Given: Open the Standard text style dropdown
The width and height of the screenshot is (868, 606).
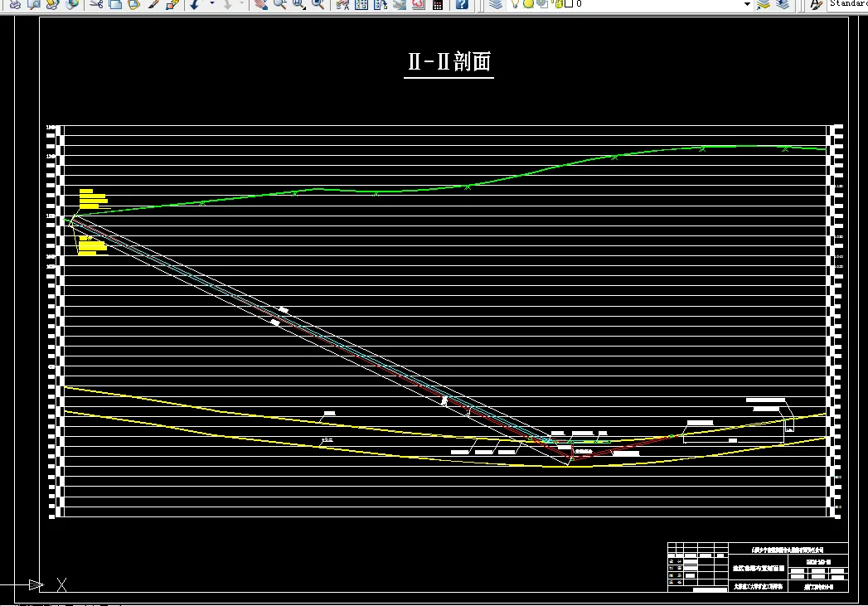Looking at the screenshot, I should coord(847,4).
